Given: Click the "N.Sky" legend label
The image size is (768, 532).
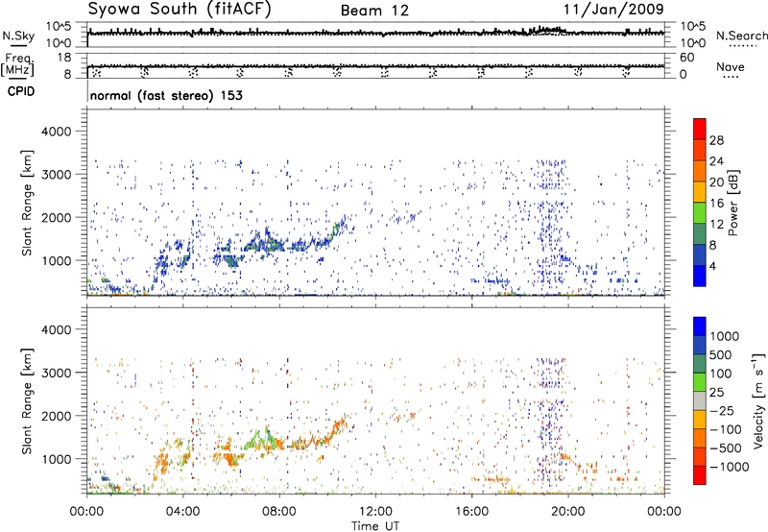Looking at the screenshot, I should (x=18, y=36).
